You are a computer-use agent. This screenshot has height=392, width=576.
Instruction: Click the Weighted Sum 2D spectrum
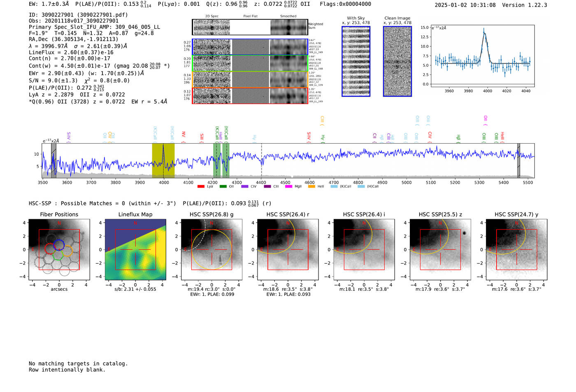[250, 27]
